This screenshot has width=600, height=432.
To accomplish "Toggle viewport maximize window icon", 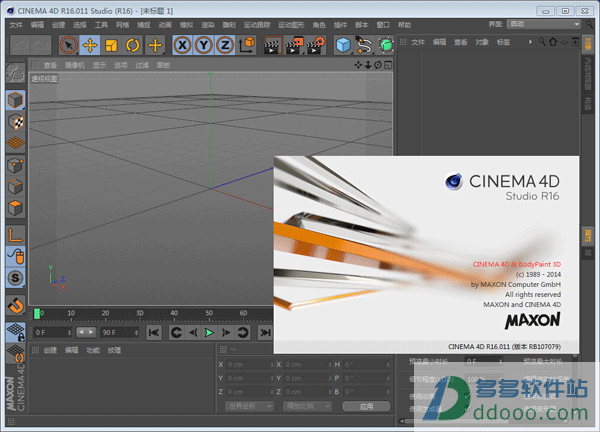I will pyautogui.click(x=388, y=65).
